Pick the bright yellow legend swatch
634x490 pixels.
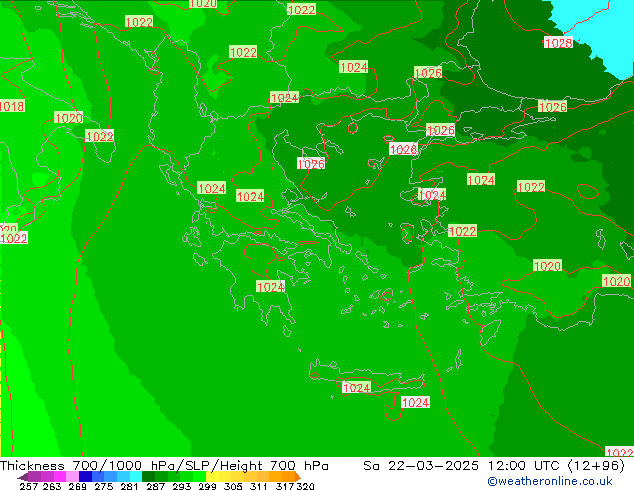[x=212, y=476]
